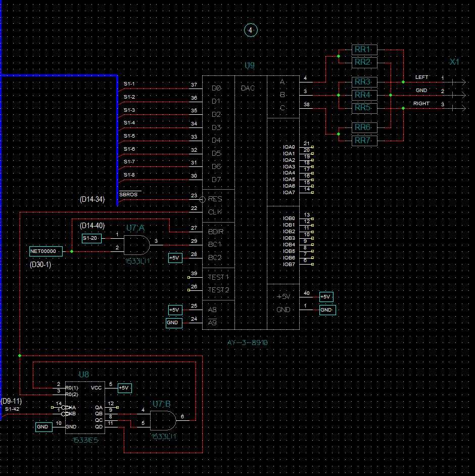Click the +5V symbol at U8 VCC
This screenshot has width=475, height=476.
pos(124,388)
